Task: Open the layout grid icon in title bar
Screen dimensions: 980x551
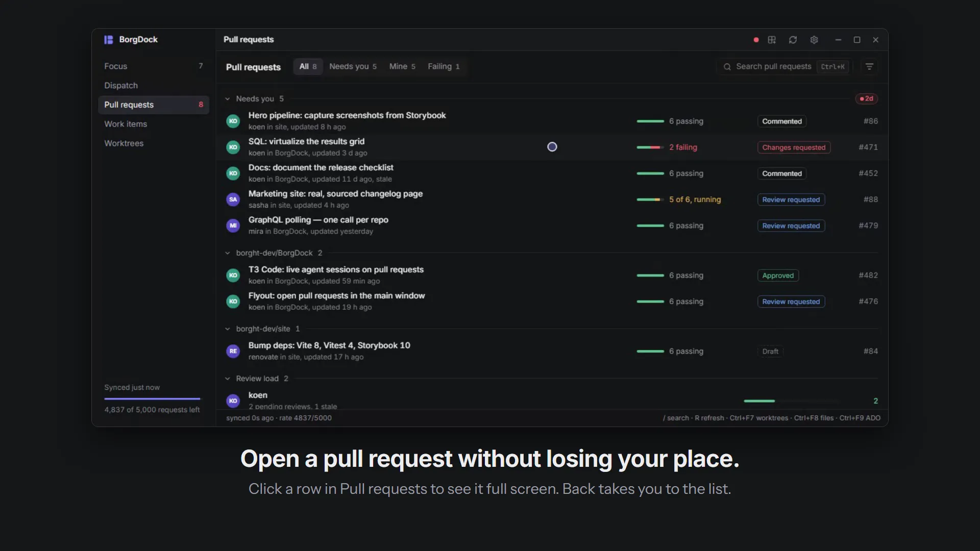Action: (772, 40)
